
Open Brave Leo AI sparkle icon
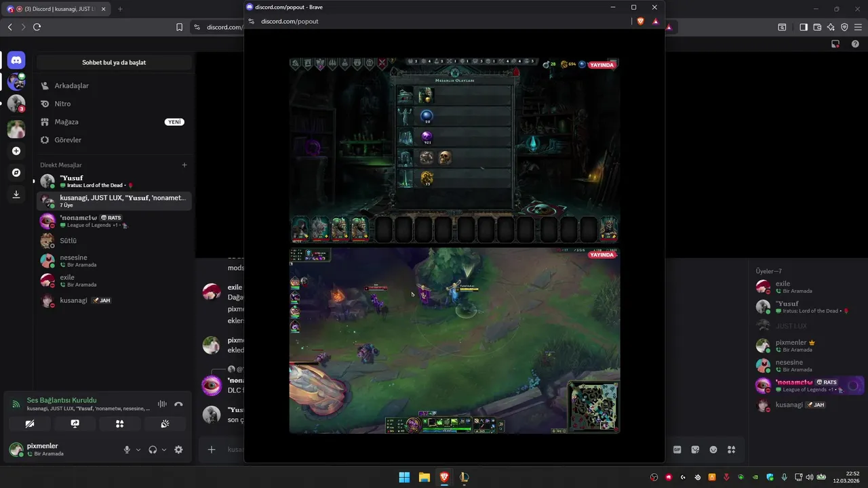(831, 27)
